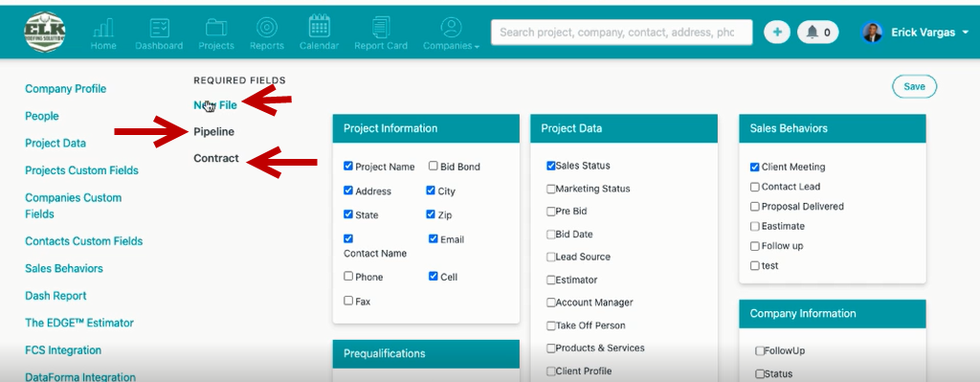Open The EDGE Estimator link

(x=79, y=323)
